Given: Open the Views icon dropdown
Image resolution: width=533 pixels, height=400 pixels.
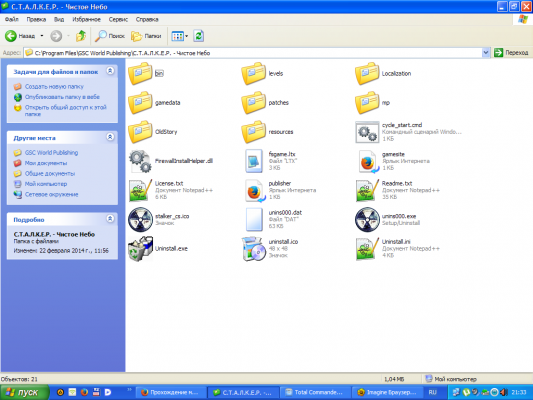Looking at the screenshot, I should (180, 36).
